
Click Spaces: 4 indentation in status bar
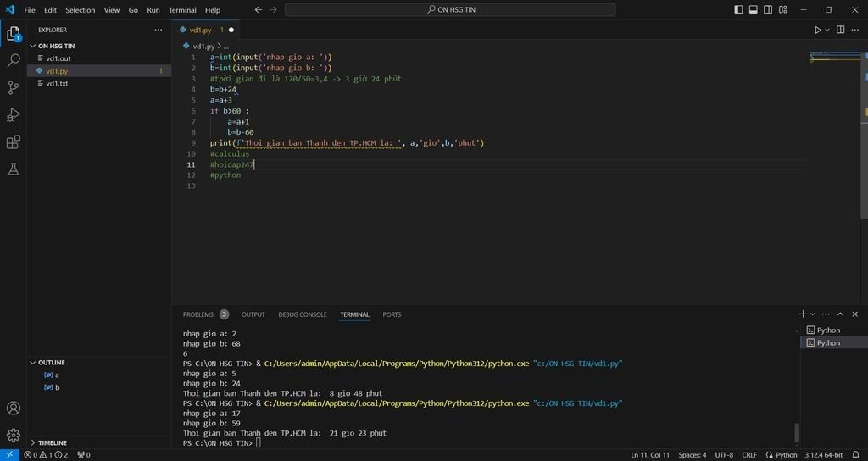point(692,455)
